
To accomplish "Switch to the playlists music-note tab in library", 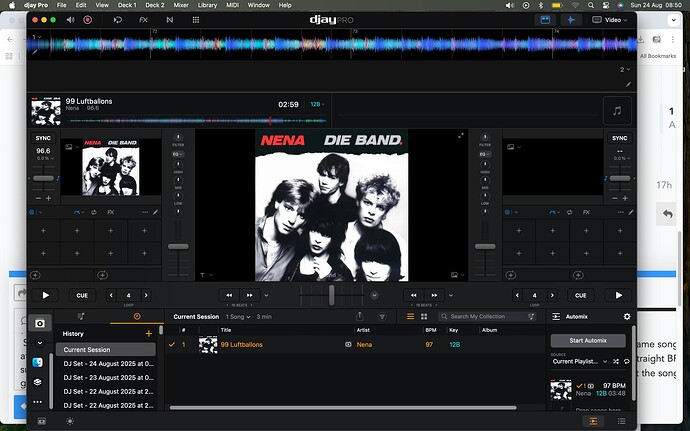I will tap(81, 317).
